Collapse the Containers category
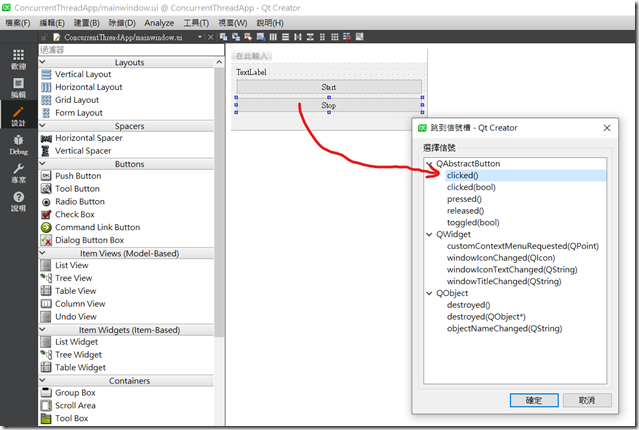Screen dimensions: 639x430 point(42,380)
